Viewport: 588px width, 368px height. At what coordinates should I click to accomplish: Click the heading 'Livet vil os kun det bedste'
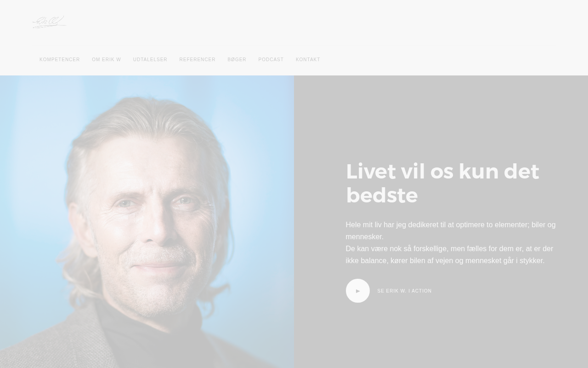click(x=442, y=183)
